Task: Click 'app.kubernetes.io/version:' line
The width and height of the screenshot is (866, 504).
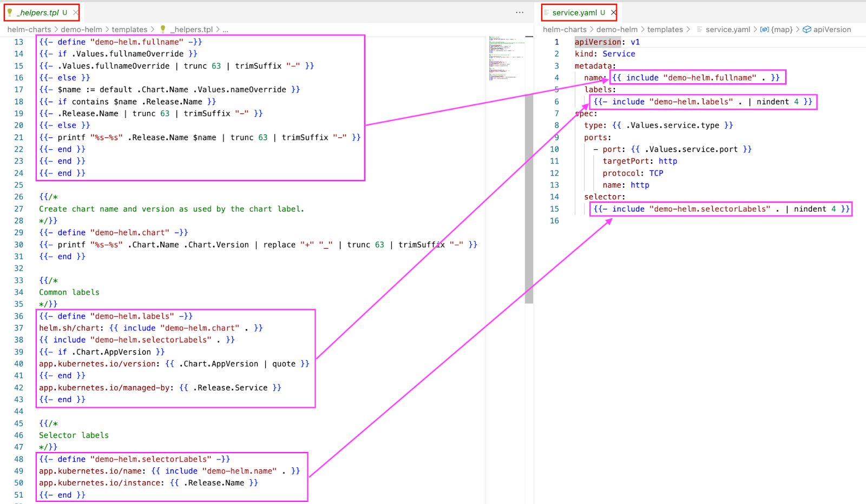Action: point(174,364)
